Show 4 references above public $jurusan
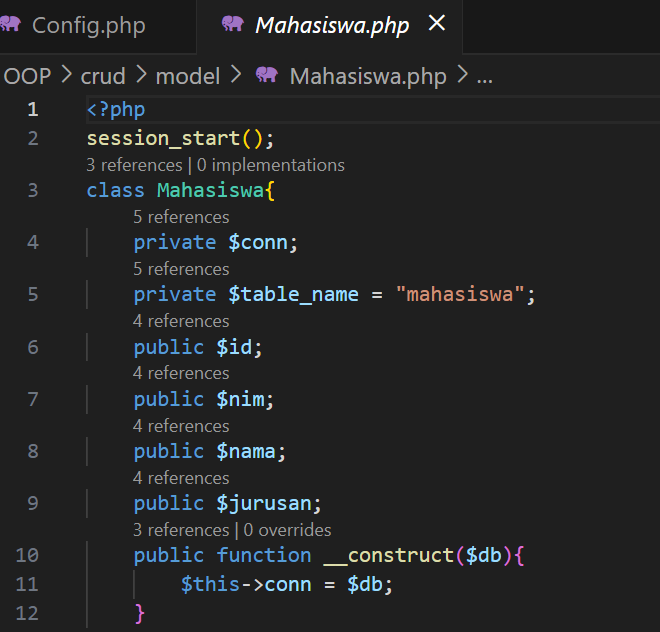Image resolution: width=660 pixels, height=632 pixels. click(181, 478)
